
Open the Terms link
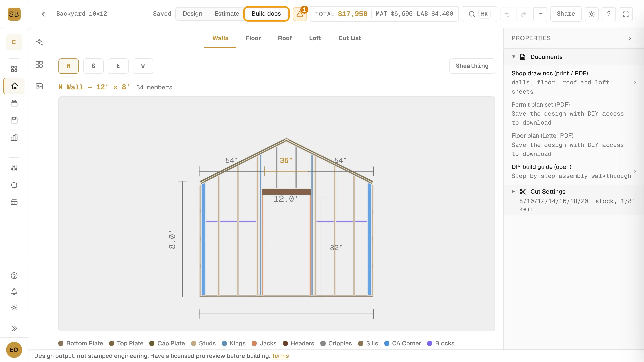tap(280, 356)
